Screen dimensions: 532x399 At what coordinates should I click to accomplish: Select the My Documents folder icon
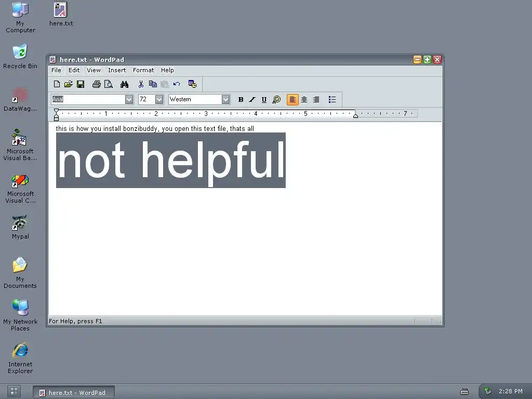point(20,272)
